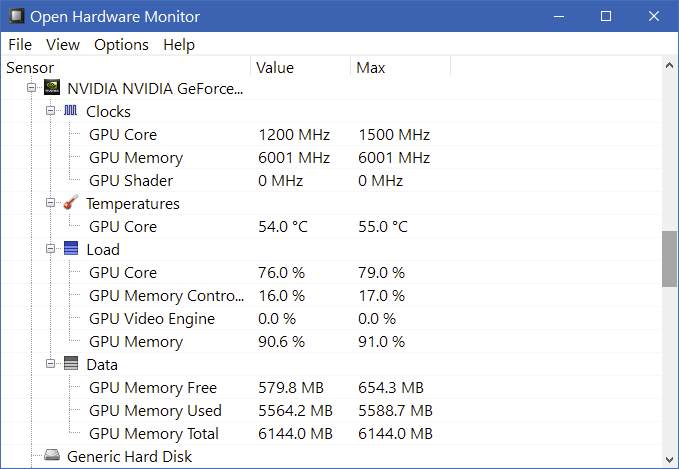Click the gray Data stack icon
This screenshot has height=469, width=679.
[x=71, y=363]
